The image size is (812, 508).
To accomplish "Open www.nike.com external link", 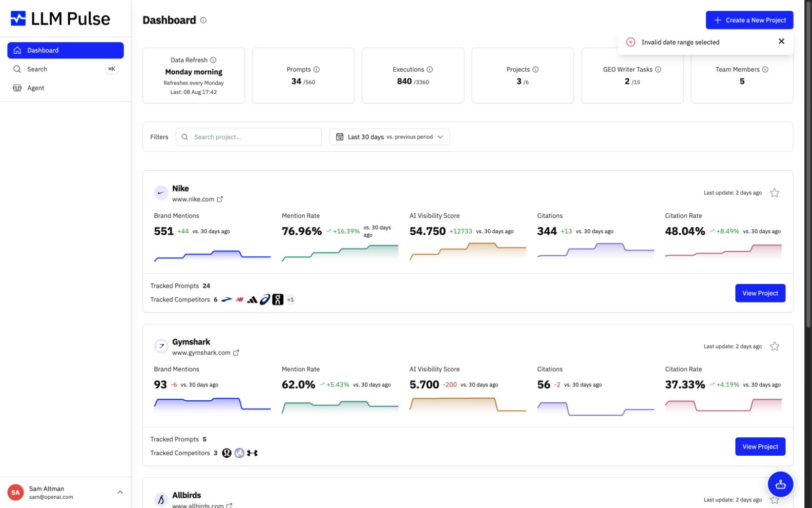I will point(197,199).
